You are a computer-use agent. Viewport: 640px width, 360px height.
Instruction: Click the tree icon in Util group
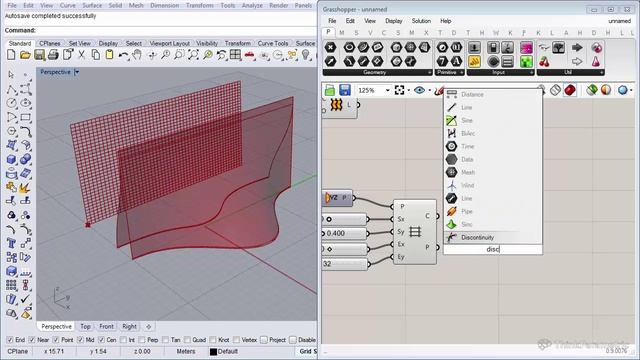[x=558, y=48]
